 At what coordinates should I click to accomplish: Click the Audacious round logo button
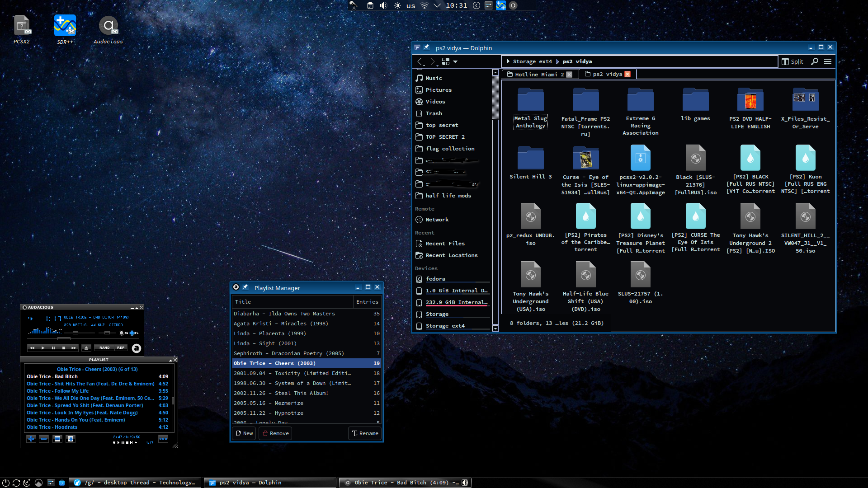137,348
